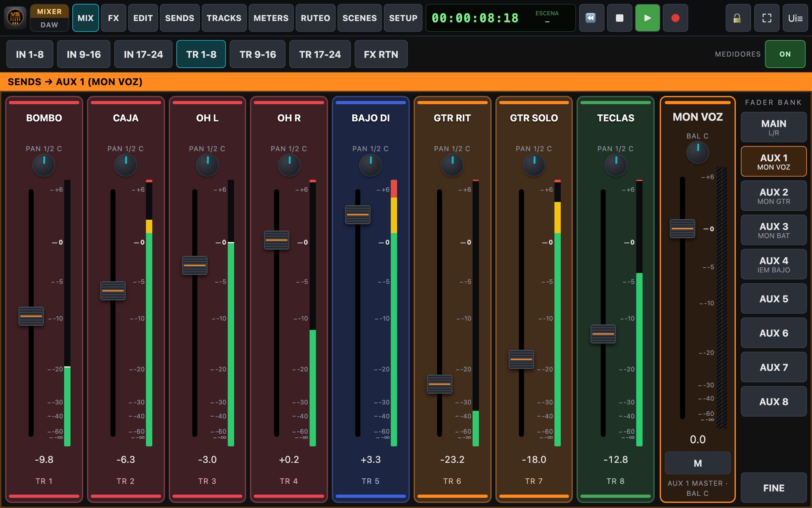The image size is (812, 508).
Task: Click the BOMBO pan knob
Action: click(x=44, y=165)
